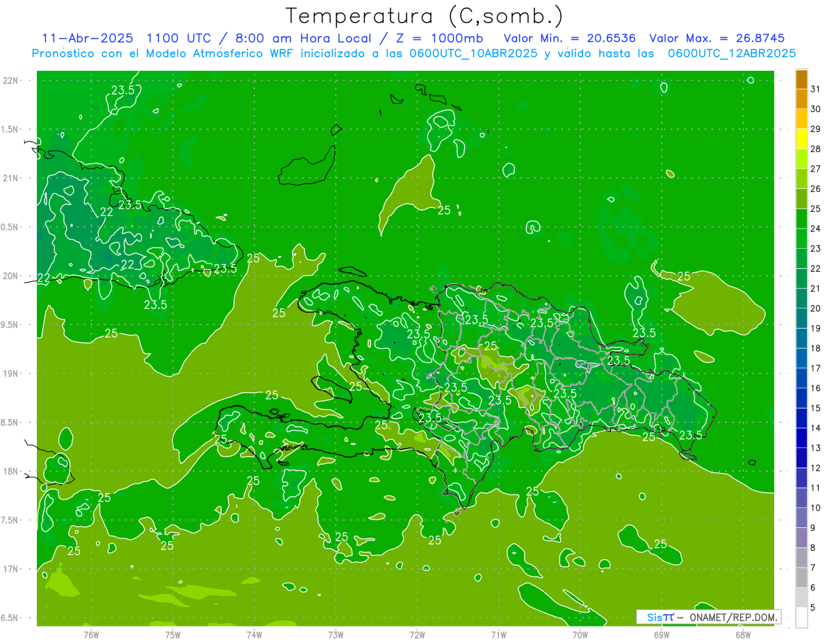Click the legend scale value '10'
Viewport: 834px width, 644px height.
[816, 508]
